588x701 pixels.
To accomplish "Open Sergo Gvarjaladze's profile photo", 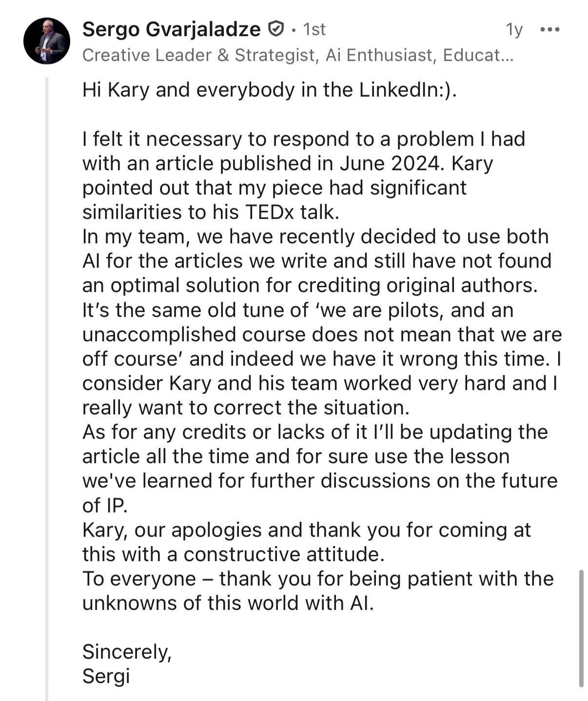I will (x=47, y=41).
